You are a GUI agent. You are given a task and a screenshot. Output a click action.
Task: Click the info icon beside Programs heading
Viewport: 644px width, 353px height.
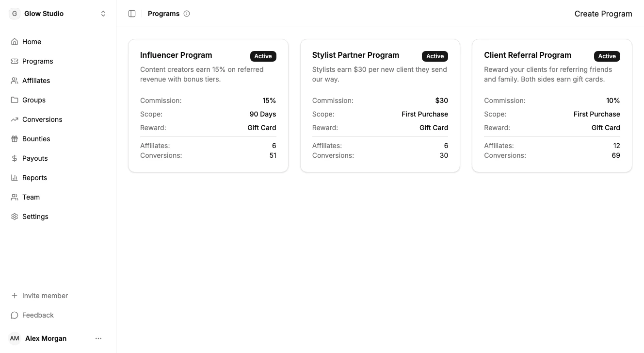(187, 14)
